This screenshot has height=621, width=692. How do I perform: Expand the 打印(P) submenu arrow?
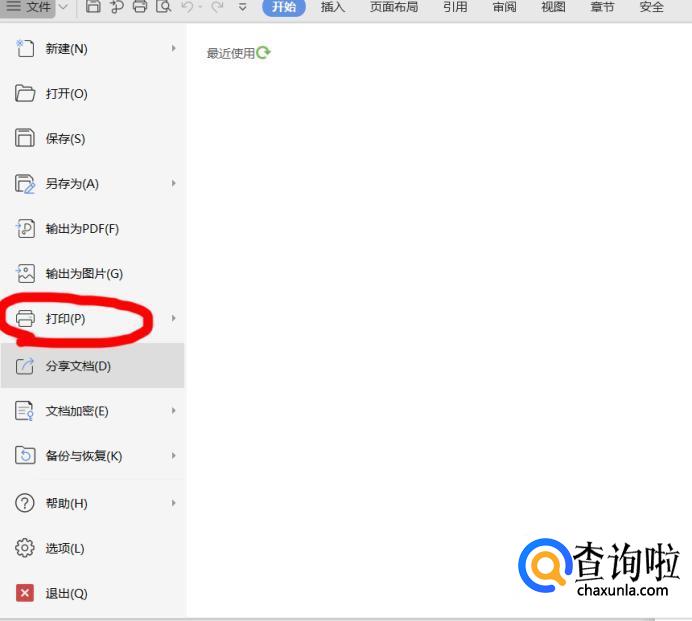click(173, 318)
